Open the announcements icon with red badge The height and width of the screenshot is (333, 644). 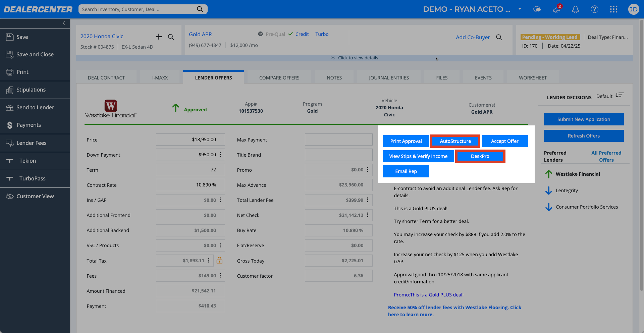pyautogui.click(x=557, y=9)
